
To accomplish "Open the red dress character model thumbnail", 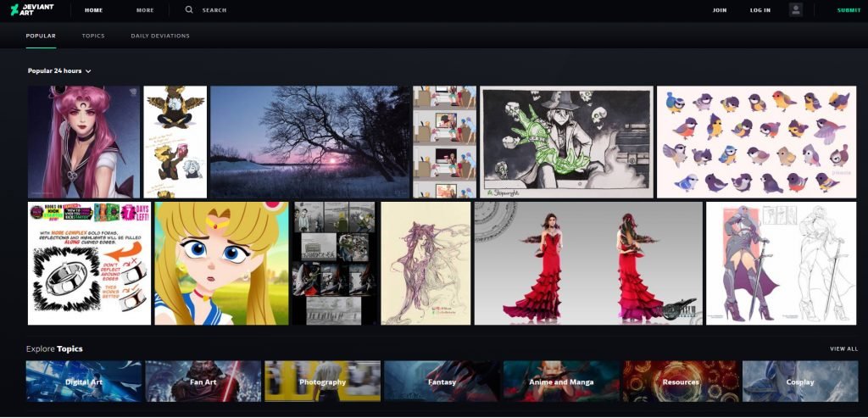I will tap(588, 263).
